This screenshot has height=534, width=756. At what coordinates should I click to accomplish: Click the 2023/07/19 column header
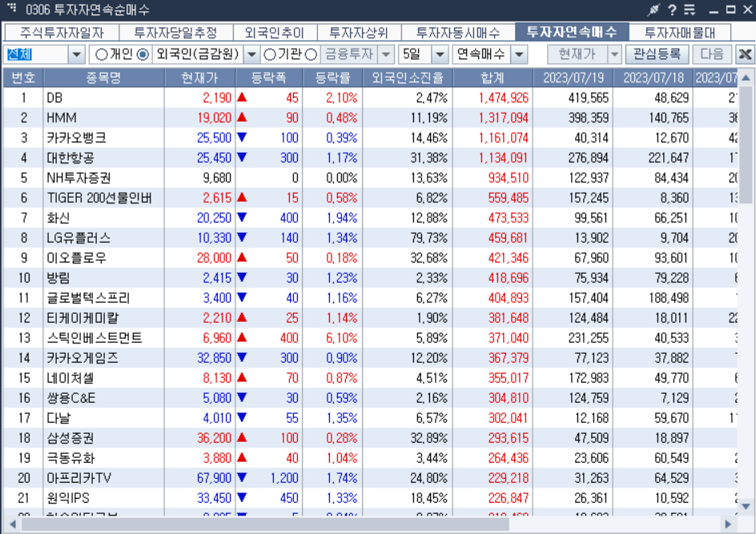pyautogui.click(x=573, y=78)
